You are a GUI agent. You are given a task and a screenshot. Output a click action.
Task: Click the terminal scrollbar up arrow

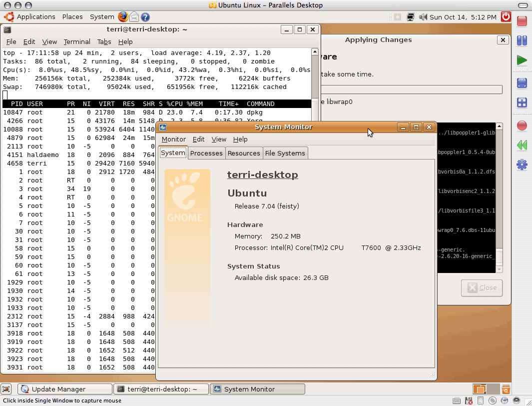point(315,51)
